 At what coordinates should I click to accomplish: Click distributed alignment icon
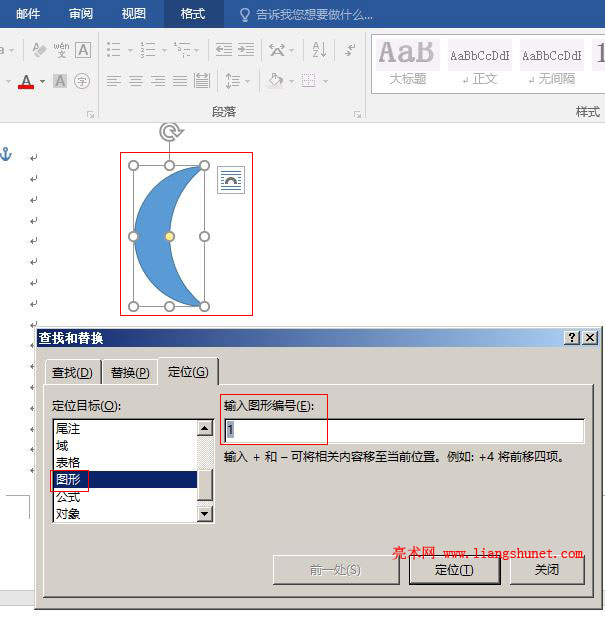click(202, 81)
